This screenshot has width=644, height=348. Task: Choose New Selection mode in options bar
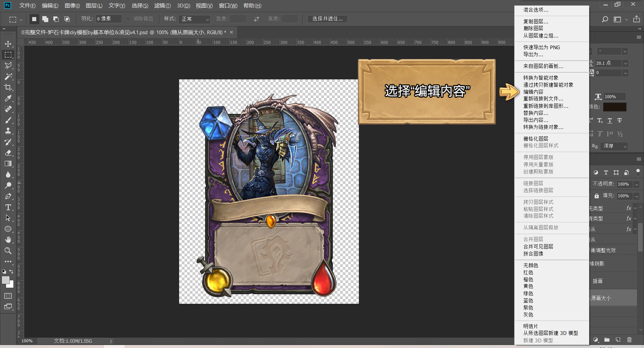pyautogui.click(x=34, y=19)
